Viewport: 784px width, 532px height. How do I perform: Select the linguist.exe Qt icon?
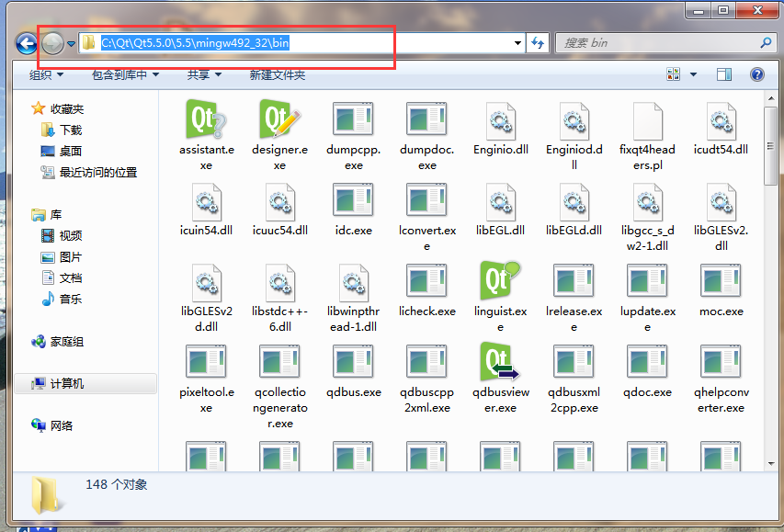pyautogui.click(x=501, y=280)
